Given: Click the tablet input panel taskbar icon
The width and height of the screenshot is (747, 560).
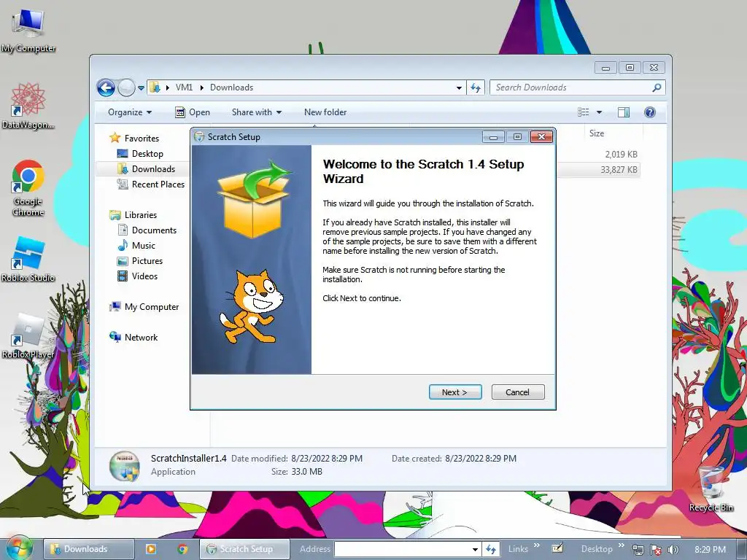Looking at the screenshot, I should pyautogui.click(x=557, y=548).
